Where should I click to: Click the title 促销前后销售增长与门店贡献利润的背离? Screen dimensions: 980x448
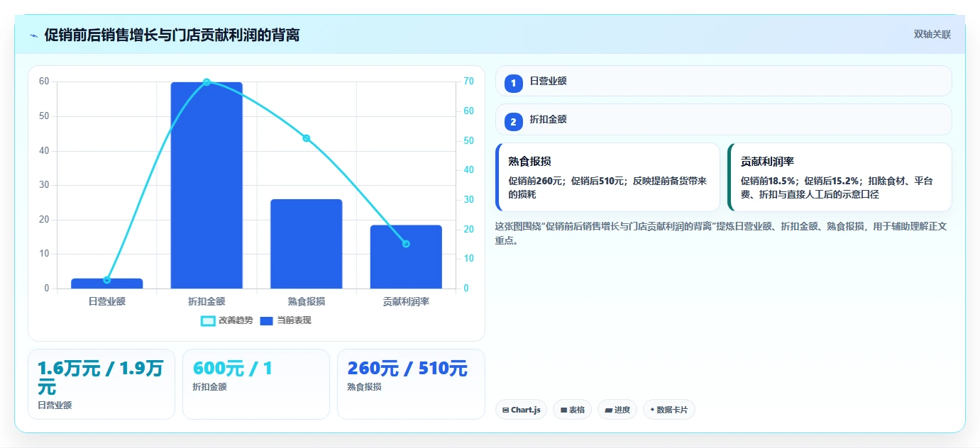172,35
